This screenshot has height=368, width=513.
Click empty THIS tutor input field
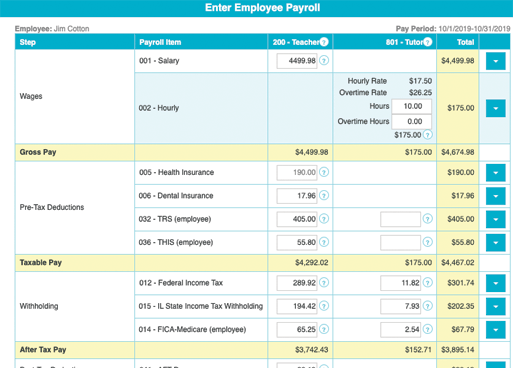click(x=400, y=242)
